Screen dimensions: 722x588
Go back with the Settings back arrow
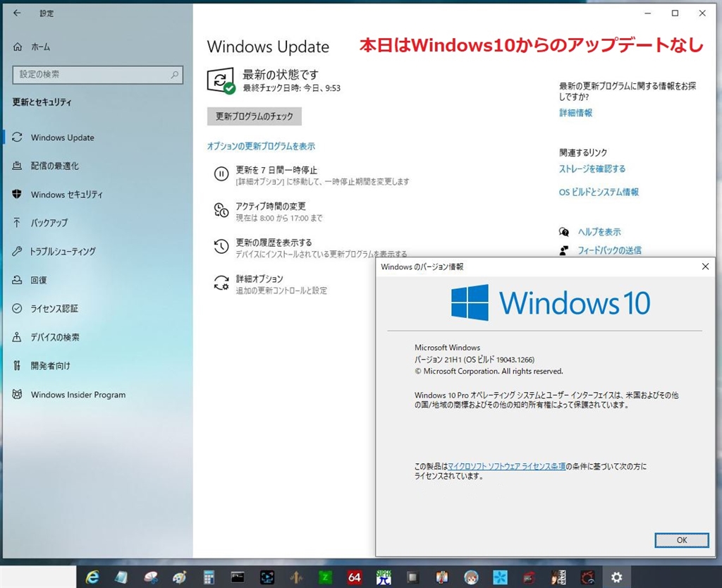click(x=17, y=13)
